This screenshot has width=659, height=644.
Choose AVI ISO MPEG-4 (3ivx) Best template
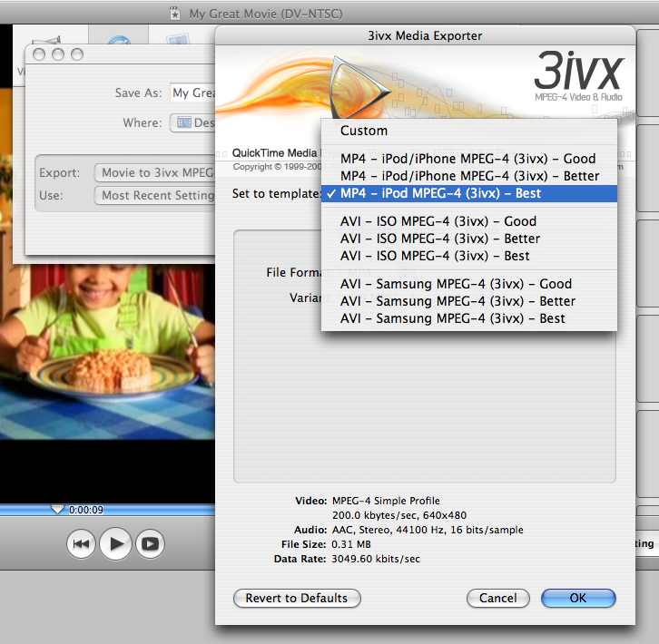coord(469,256)
